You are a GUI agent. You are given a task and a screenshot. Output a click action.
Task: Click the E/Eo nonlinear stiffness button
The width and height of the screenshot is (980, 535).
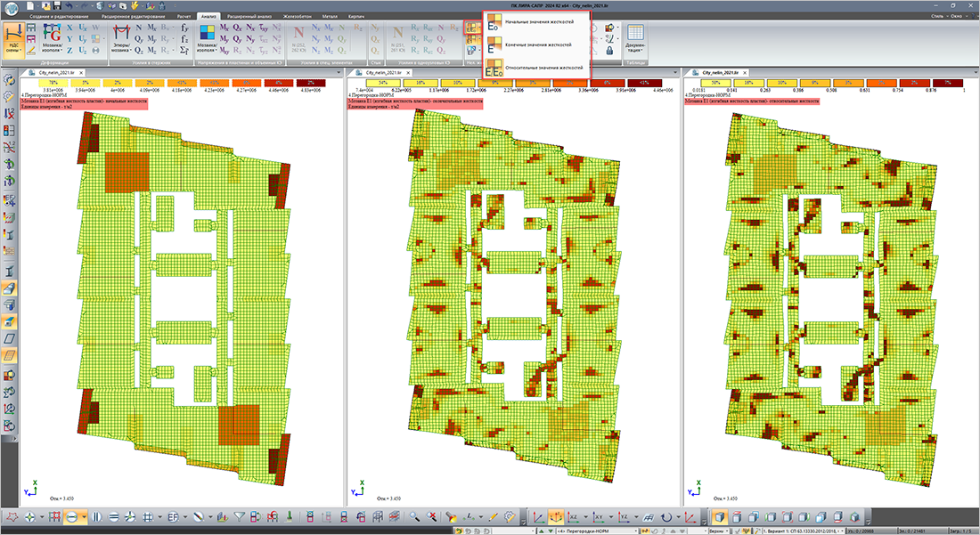(x=472, y=28)
